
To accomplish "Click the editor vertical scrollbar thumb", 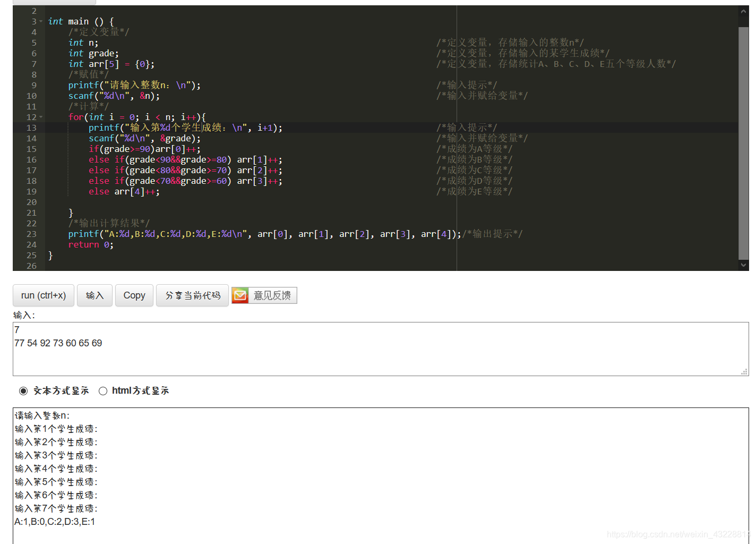I will pyautogui.click(x=743, y=143).
